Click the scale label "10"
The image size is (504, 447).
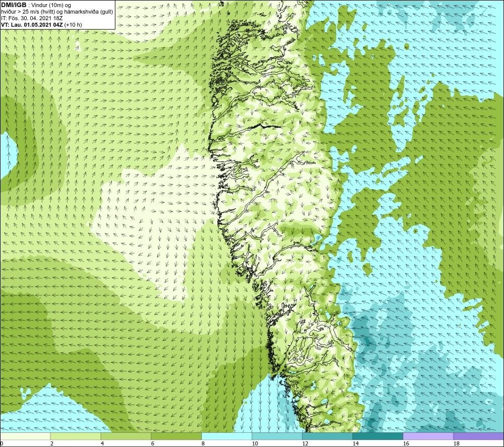(255, 444)
